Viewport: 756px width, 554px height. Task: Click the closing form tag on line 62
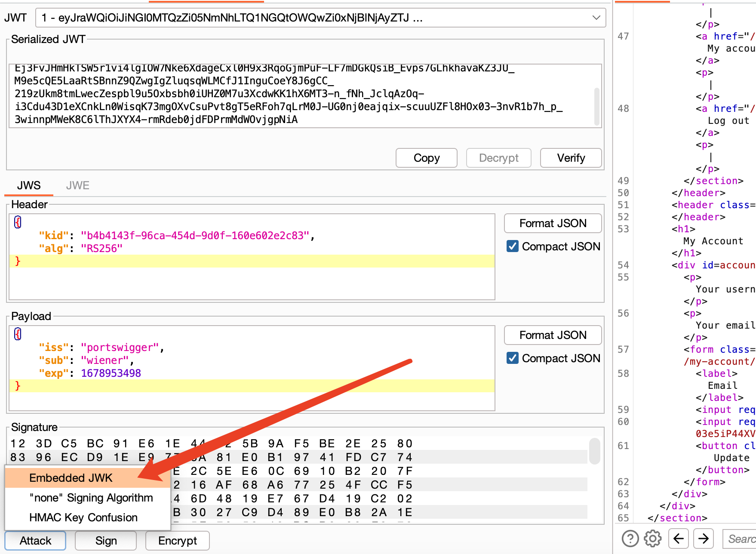tap(704, 482)
